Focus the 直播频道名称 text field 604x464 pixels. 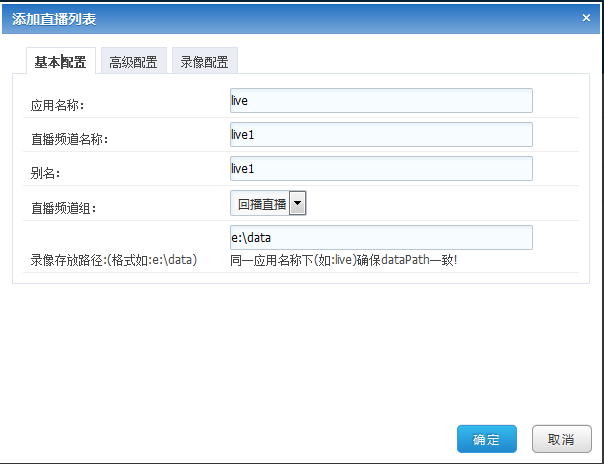[381, 134]
